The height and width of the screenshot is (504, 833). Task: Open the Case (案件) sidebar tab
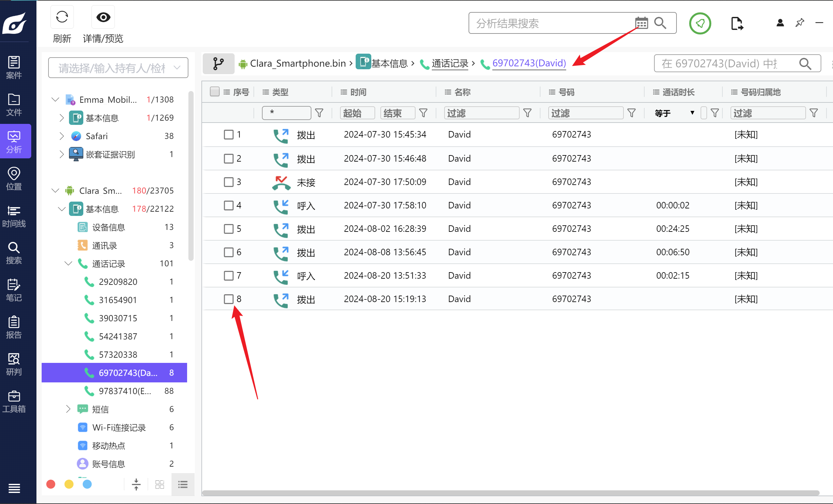(x=14, y=68)
